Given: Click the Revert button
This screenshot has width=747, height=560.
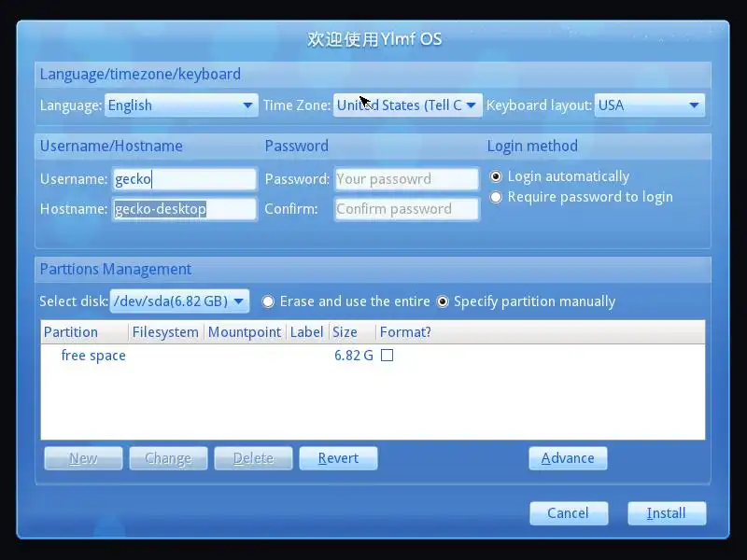Looking at the screenshot, I should click(x=338, y=458).
